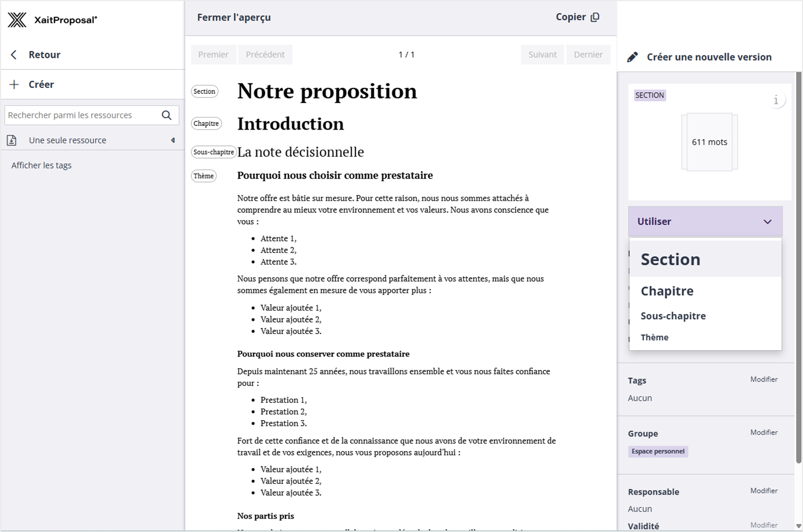Click the 611 mots section thumbnail
This screenshot has width=803, height=532.
pos(709,142)
